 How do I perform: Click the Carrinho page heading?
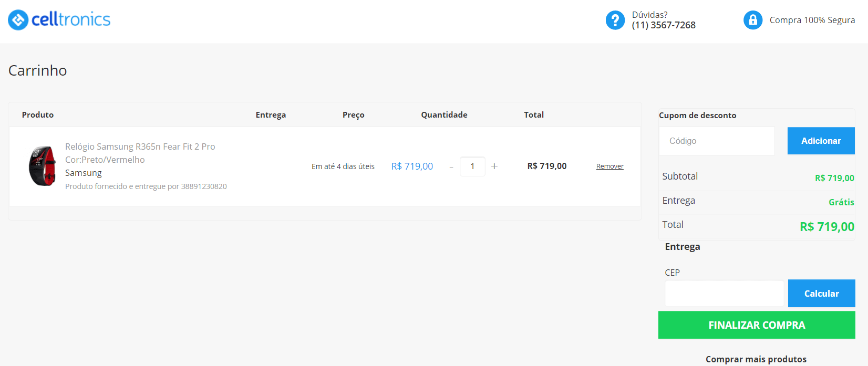click(38, 70)
